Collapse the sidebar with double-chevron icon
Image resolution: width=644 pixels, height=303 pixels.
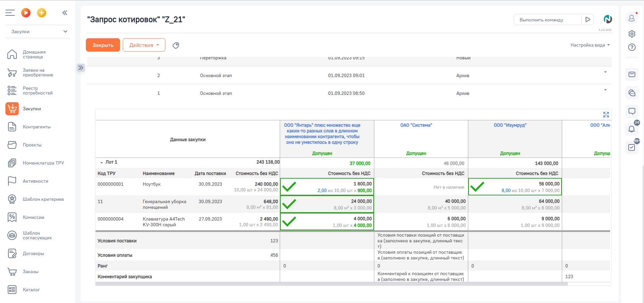point(65,13)
